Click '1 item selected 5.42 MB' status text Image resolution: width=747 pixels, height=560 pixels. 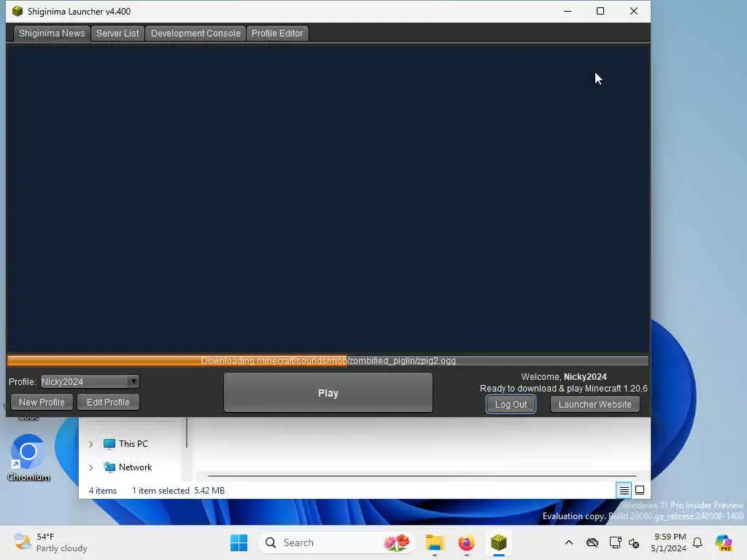(x=178, y=491)
